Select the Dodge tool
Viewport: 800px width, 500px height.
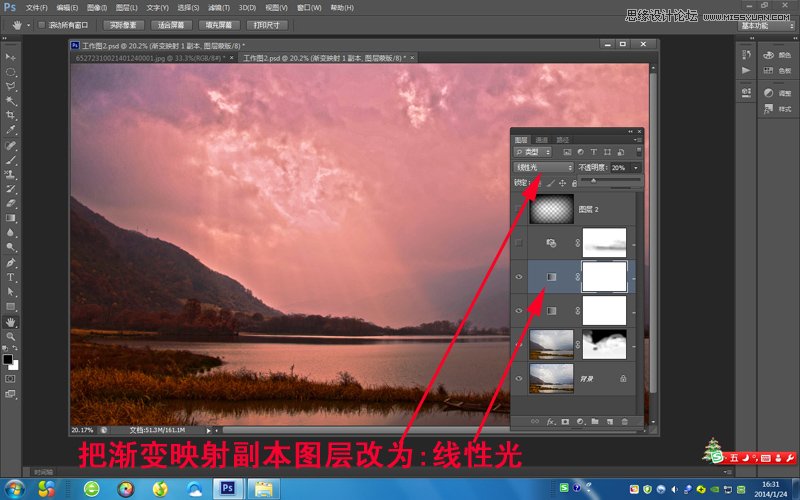click(10, 247)
